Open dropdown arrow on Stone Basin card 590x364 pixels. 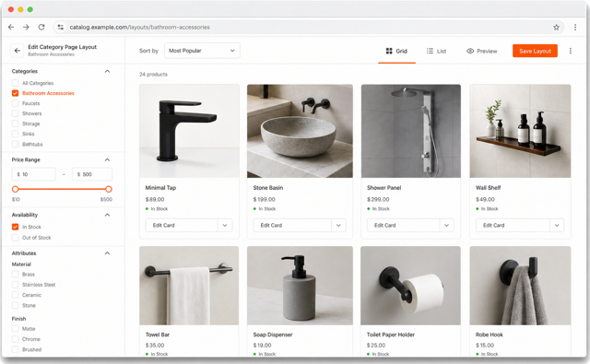click(338, 225)
